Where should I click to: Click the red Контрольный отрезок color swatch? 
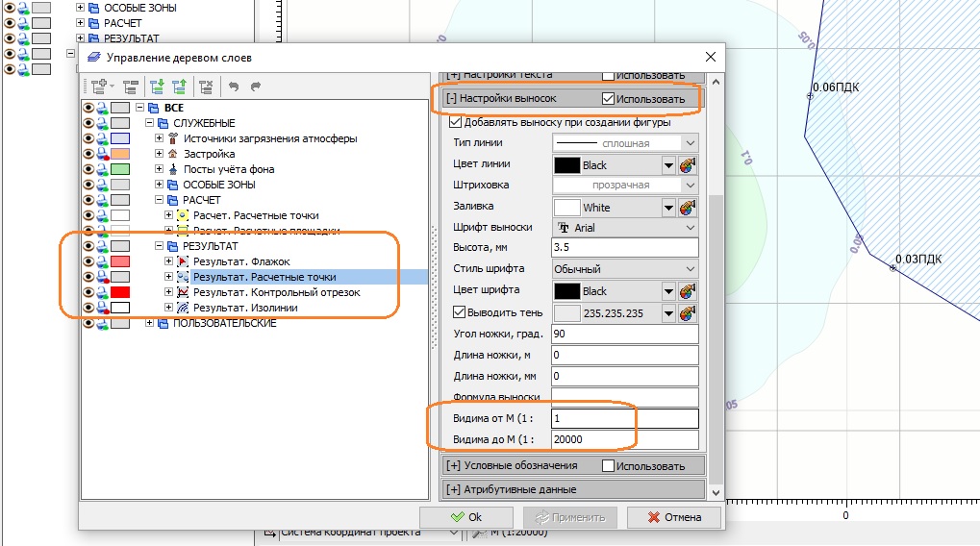click(x=120, y=292)
